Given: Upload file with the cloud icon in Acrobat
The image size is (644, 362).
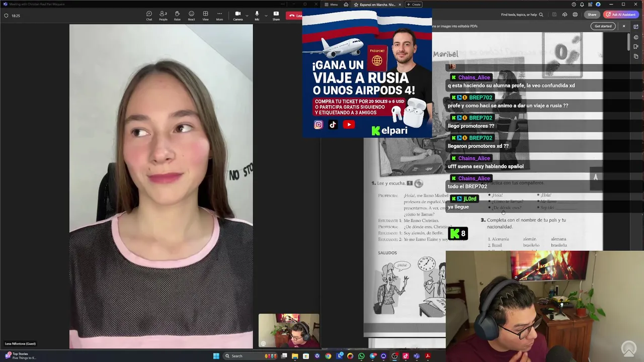Looking at the screenshot, I should pyautogui.click(x=565, y=15).
